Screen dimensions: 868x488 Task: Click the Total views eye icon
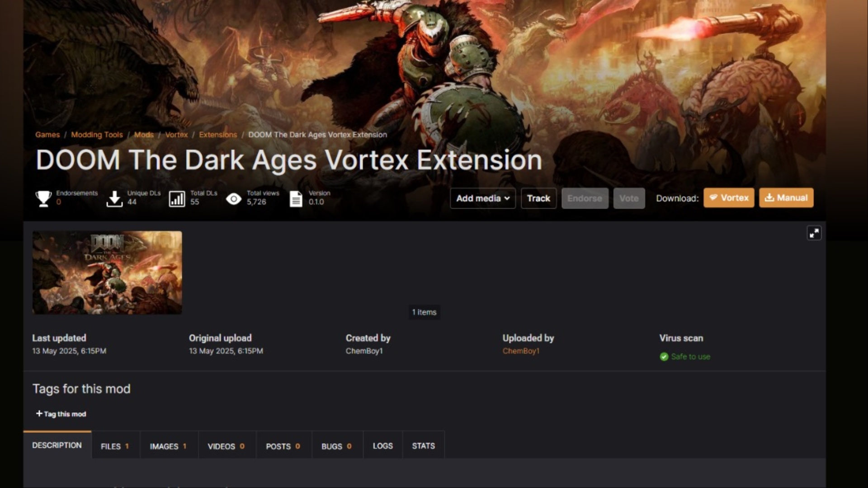[233, 199]
